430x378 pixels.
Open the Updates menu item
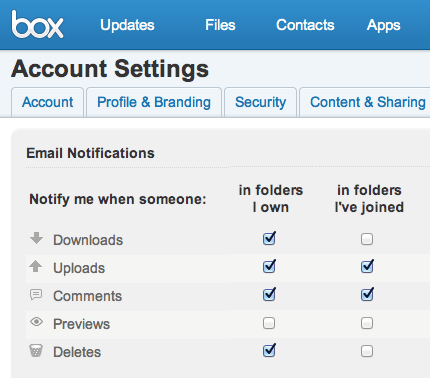(x=127, y=25)
